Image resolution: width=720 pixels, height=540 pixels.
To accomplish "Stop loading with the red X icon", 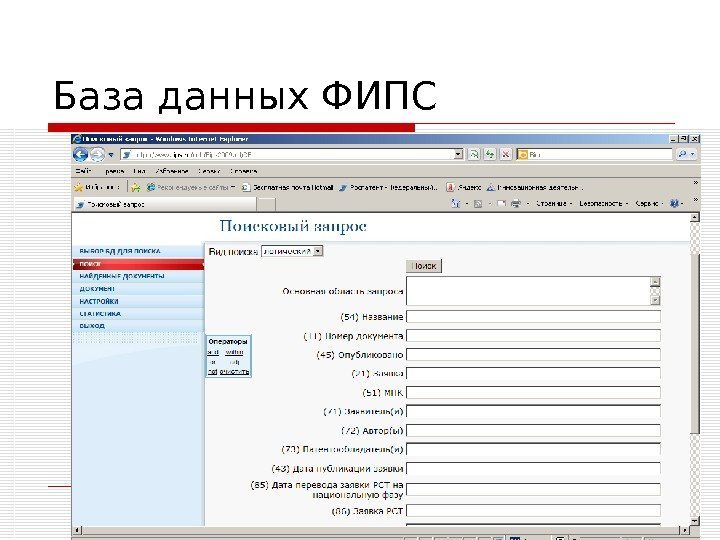I will [506, 155].
